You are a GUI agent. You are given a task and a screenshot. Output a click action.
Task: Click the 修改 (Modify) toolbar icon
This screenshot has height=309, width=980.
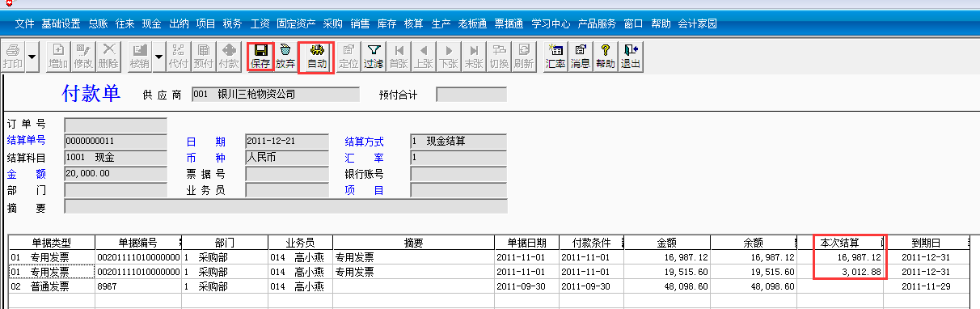(82, 57)
